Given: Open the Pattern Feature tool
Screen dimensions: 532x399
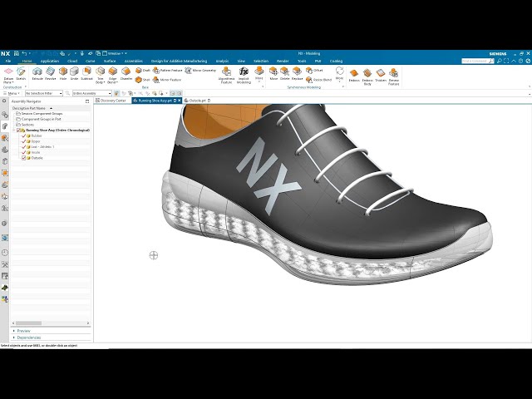Looking at the screenshot, I should click(x=168, y=70).
